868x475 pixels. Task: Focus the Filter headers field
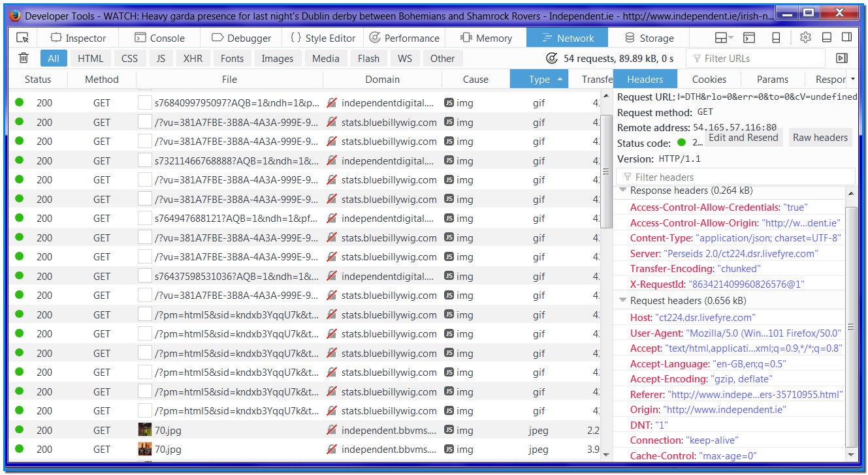pos(735,177)
